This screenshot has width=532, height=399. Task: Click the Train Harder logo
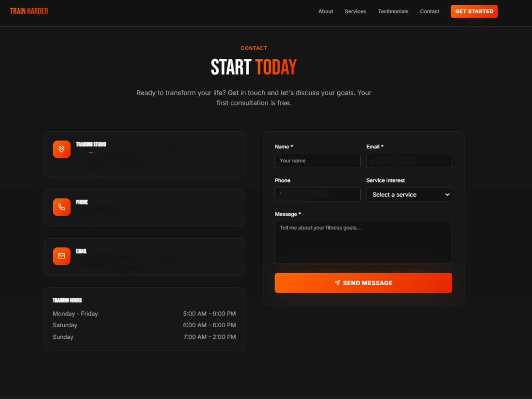pos(29,11)
